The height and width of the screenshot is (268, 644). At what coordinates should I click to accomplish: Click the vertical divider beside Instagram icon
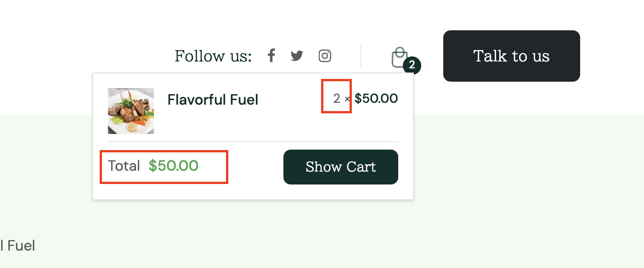361,56
